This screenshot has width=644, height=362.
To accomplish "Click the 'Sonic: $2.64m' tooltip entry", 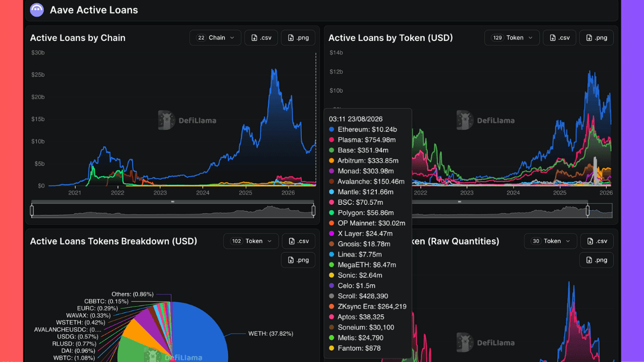I will (x=355, y=275).
